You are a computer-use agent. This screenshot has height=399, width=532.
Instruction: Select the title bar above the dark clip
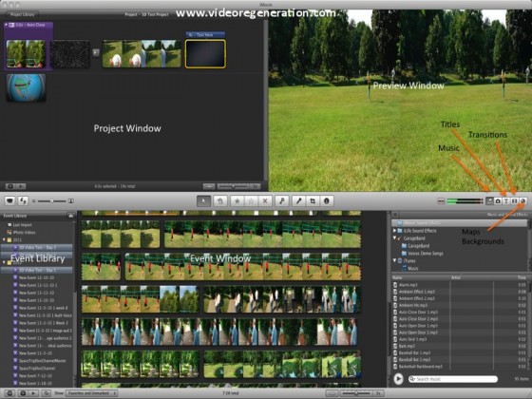tap(205, 34)
